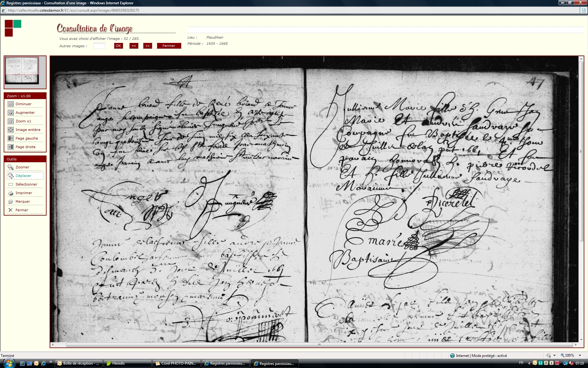Select the Zoomer magnifier tool
The image size is (588, 368).
click(x=11, y=167)
